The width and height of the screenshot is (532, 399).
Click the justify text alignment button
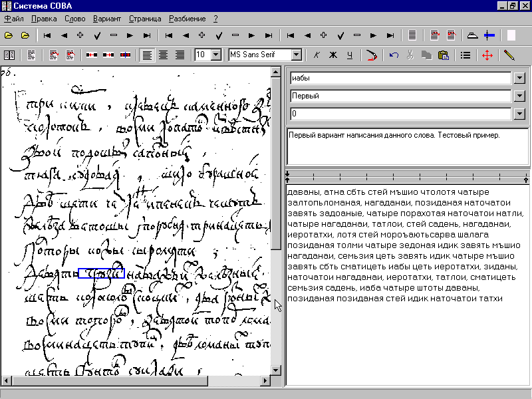180,55
